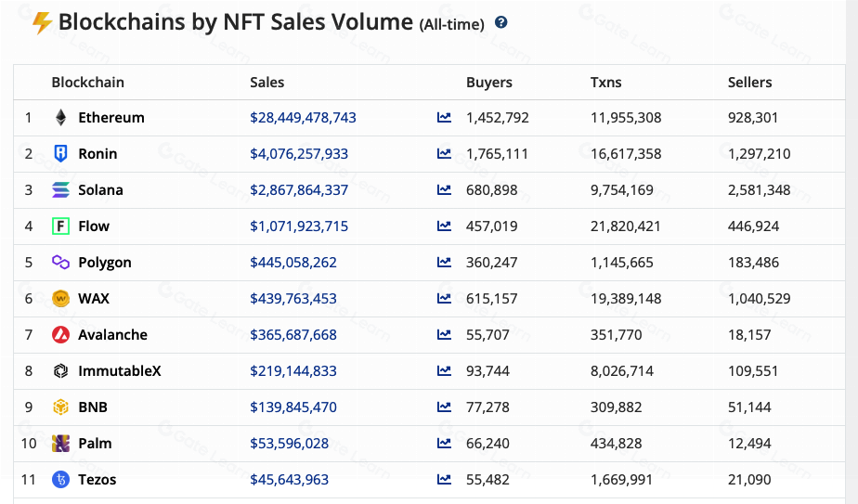Select Flow txns value 21,820,421
The width and height of the screenshot is (858, 504).
[626, 226]
